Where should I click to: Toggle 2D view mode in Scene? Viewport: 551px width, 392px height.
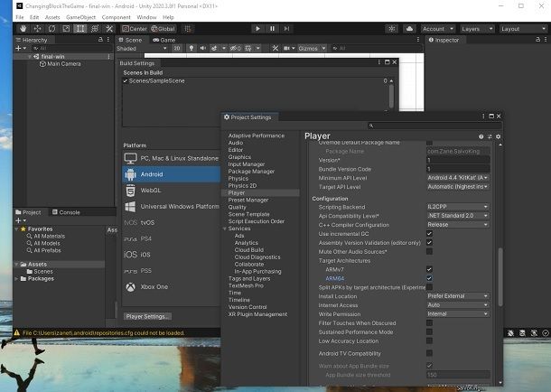(x=177, y=49)
